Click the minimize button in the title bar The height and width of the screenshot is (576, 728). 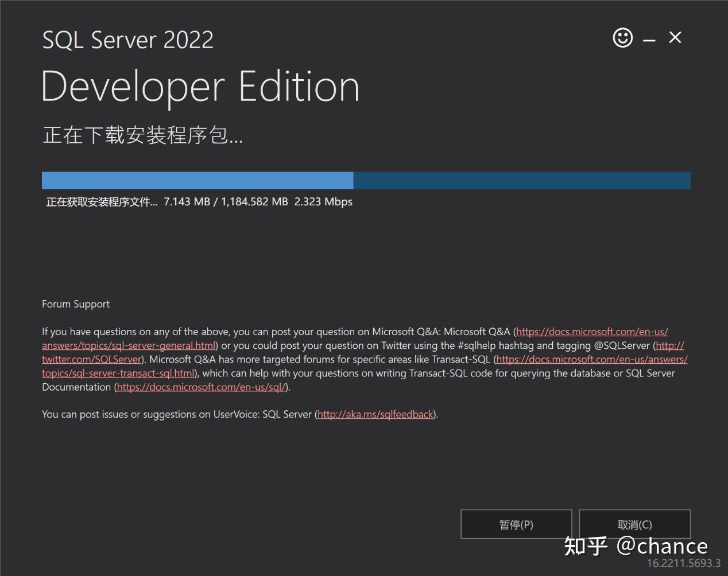click(648, 38)
